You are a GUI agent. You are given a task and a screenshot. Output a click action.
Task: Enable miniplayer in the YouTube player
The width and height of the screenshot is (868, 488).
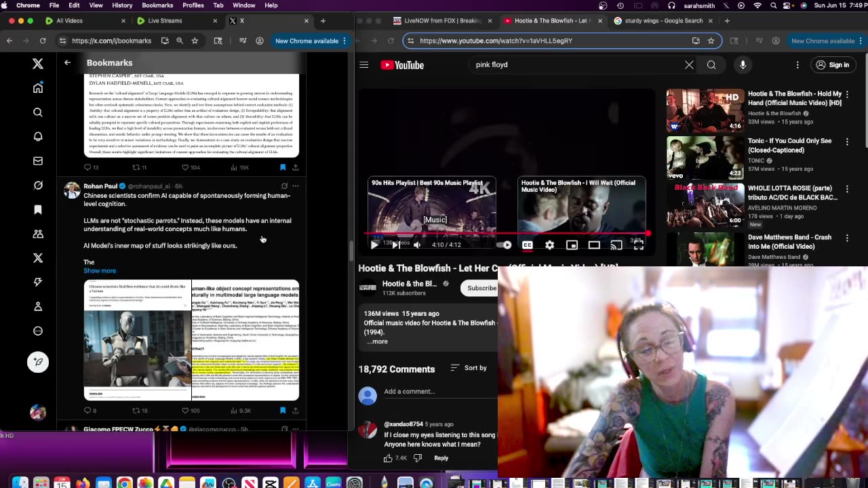point(572,245)
